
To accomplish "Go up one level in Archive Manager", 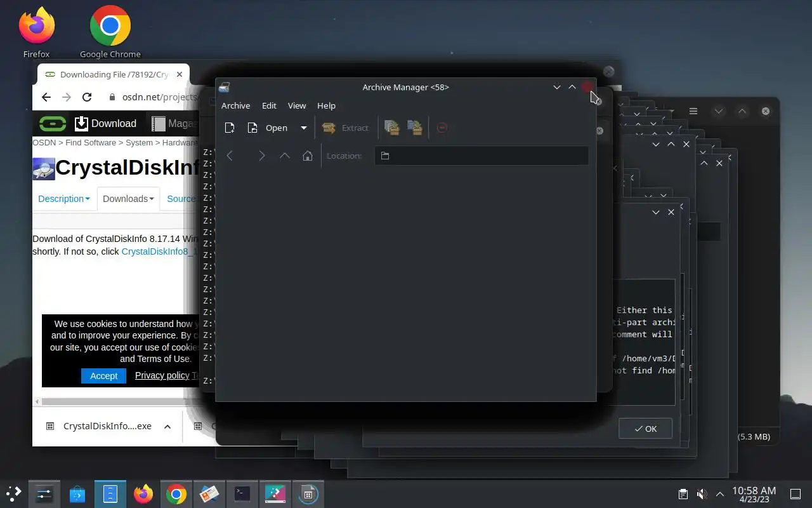I will 285,156.
